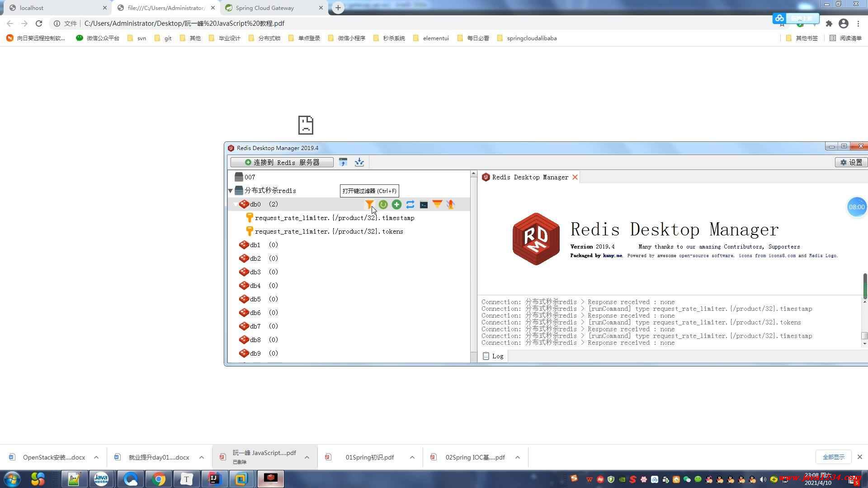Open the svn bookmark folder
This screenshot has height=488, width=868.
[137, 38]
